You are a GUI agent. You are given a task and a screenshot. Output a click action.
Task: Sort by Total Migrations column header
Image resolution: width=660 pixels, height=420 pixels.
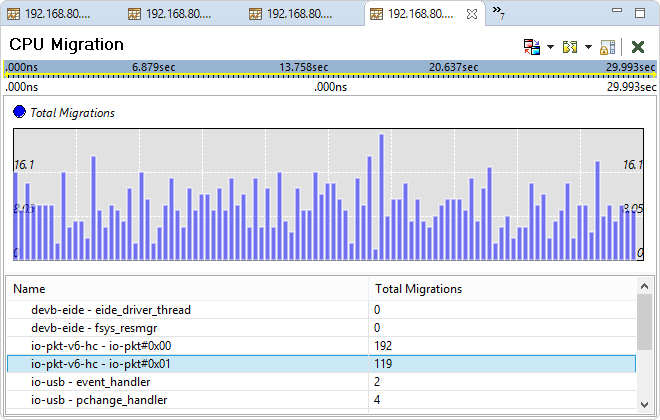click(x=500, y=289)
